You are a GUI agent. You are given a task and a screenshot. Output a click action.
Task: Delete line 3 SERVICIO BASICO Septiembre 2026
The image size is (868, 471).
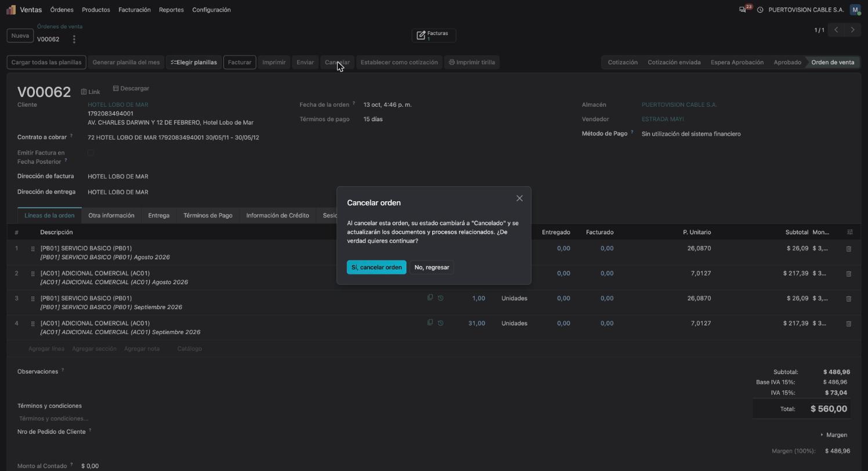point(848,299)
